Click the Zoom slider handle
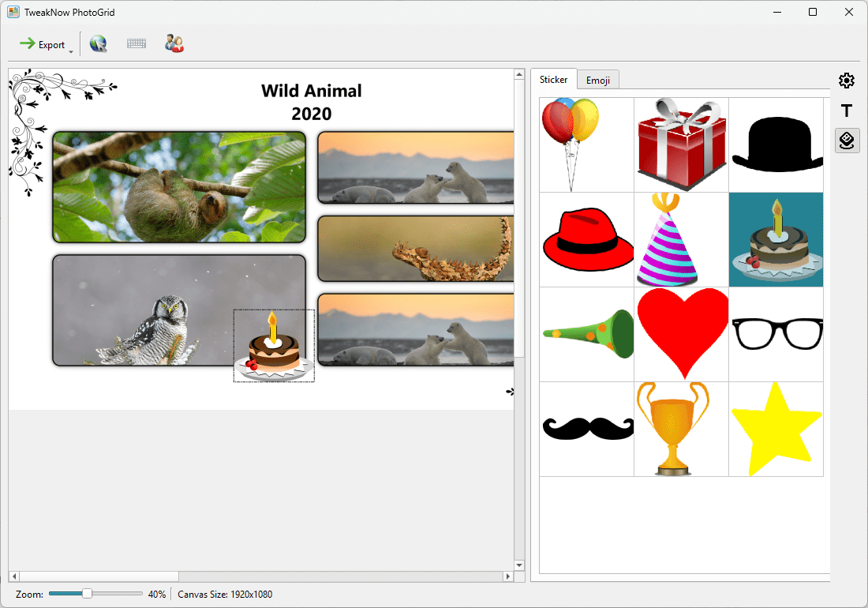 click(88, 594)
